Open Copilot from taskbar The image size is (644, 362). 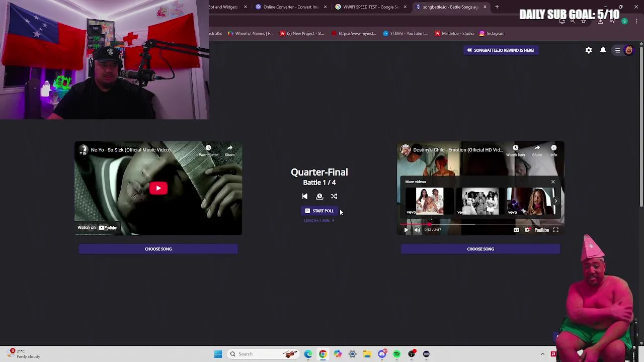click(x=338, y=354)
